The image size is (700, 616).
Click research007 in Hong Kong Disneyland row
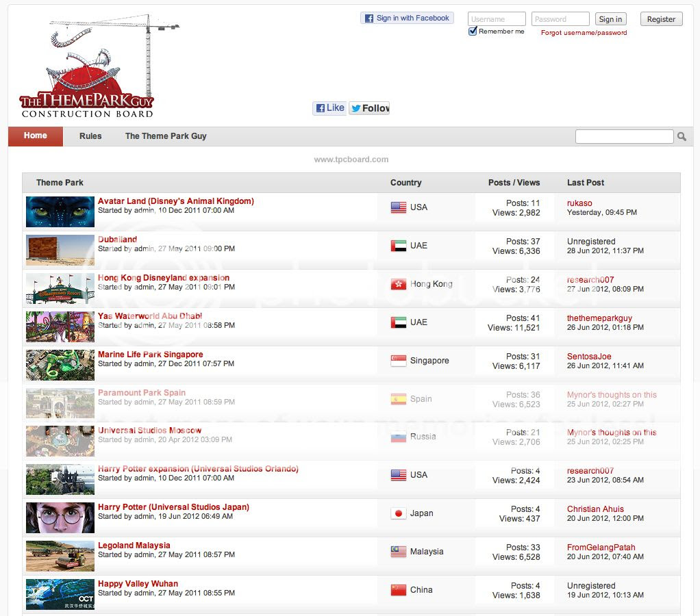[590, 280]
